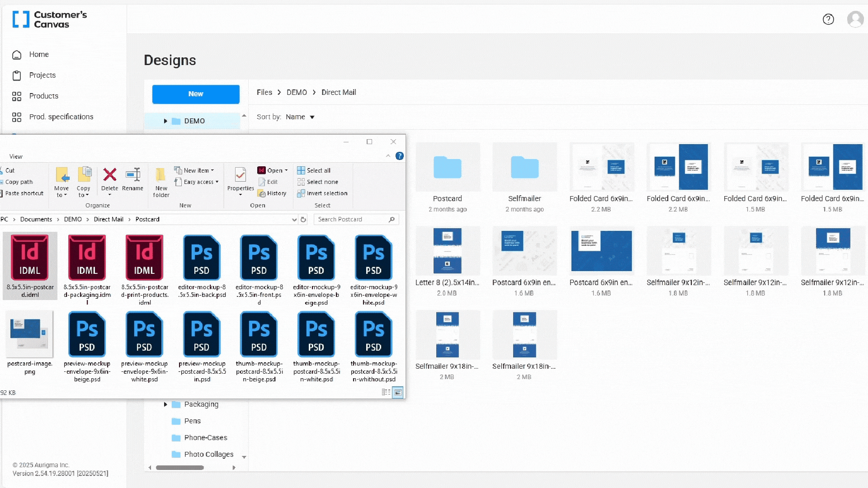The width and height of the screenshot is (868, 488).
Task: Click the Explorer refresh button
Action: (303, 220)
